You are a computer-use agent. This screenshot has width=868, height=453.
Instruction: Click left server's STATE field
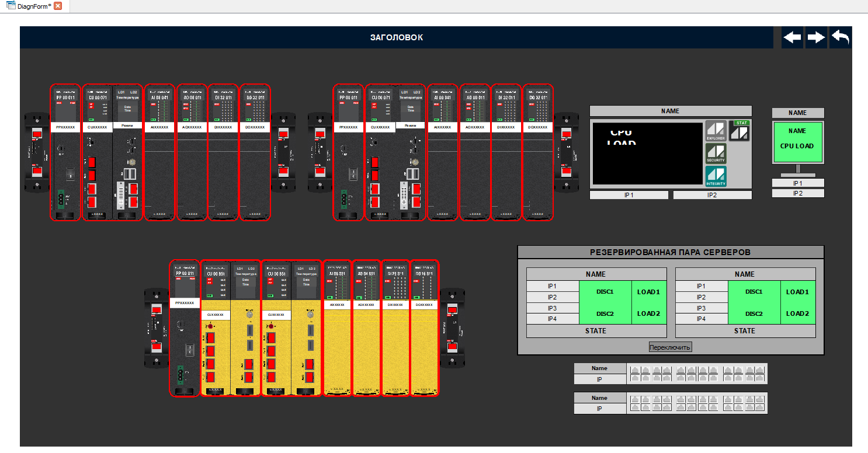click(x=596, y=331)
